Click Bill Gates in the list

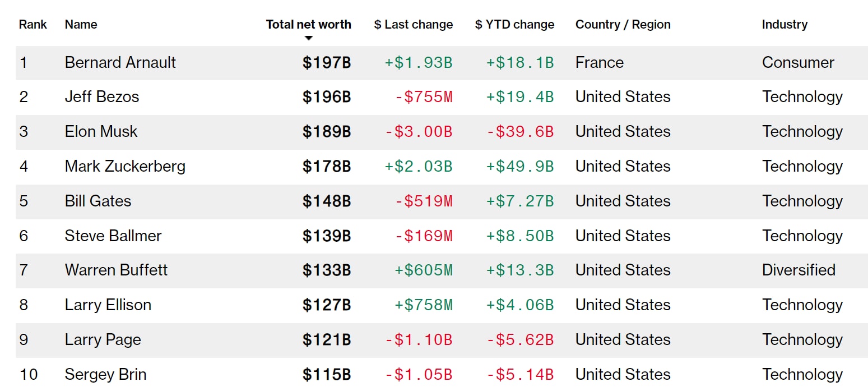[x=98, y=201]
